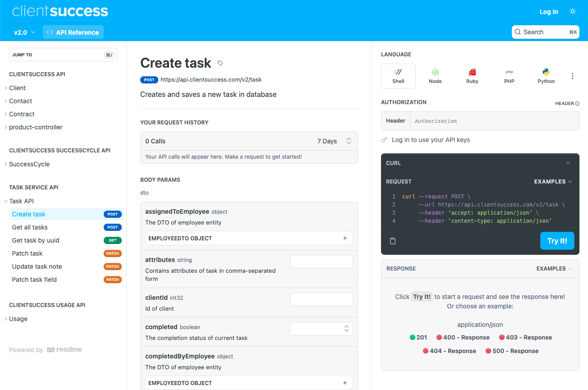Screen dimensions: 588x390
Task: Click the 0 Calls history row
Action: point(249,141)
